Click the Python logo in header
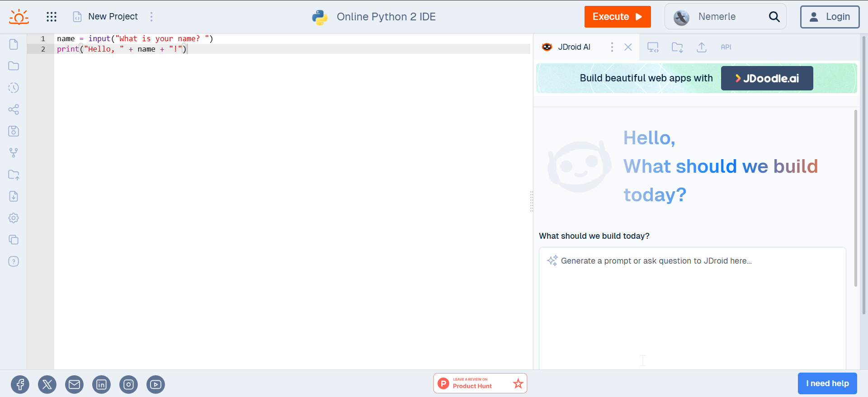Viewport: 868px width, 397px height. click(320, 17)
